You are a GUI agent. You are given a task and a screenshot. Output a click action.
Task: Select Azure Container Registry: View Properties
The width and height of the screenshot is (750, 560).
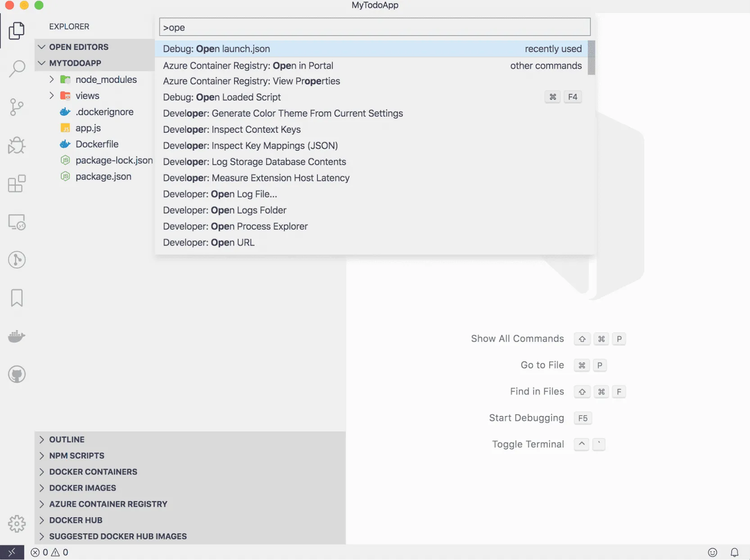(x=371, y=81)
